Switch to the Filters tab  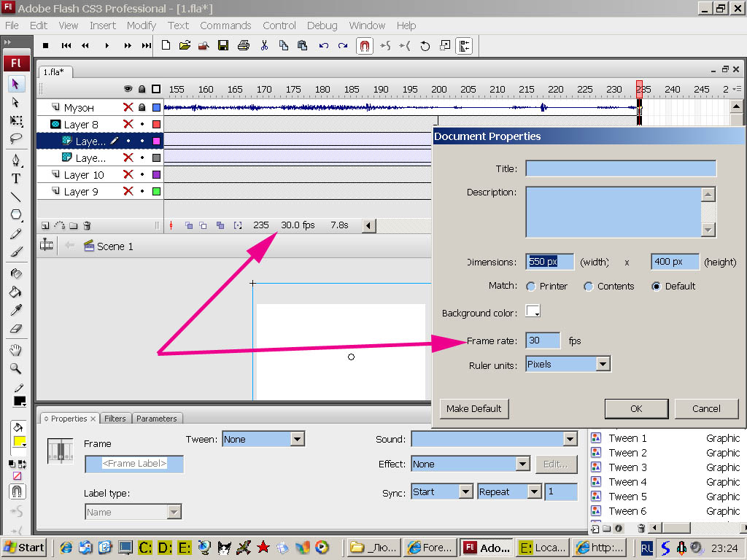pyautogui.click(x=115, y=419)
